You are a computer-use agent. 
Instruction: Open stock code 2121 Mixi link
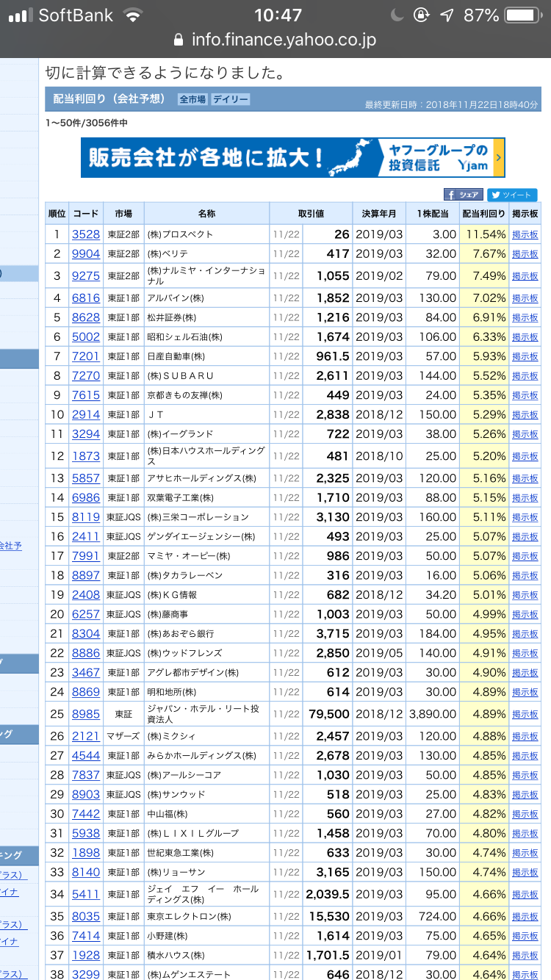(86, 736)
